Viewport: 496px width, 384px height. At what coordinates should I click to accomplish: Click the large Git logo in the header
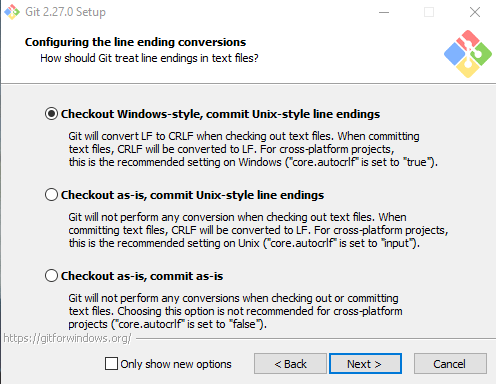click(468, 54)
